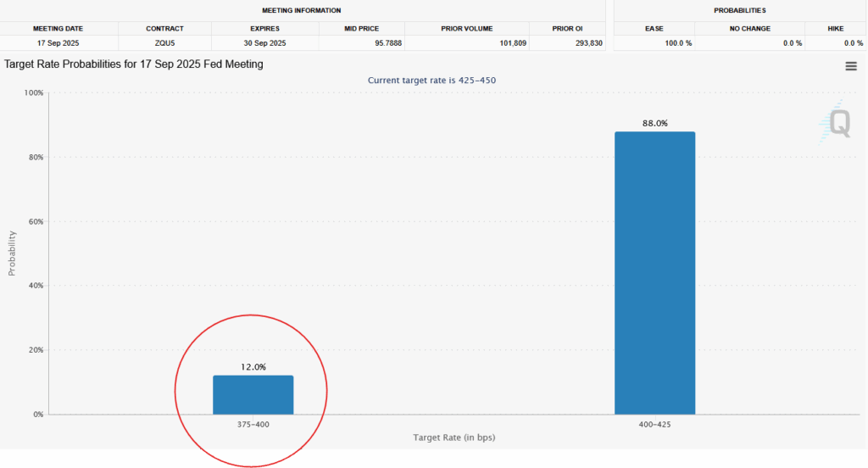This screenshot has width=868, height=468.
Task: Click the 12.0% data label
Action: [x=253, y=367]
